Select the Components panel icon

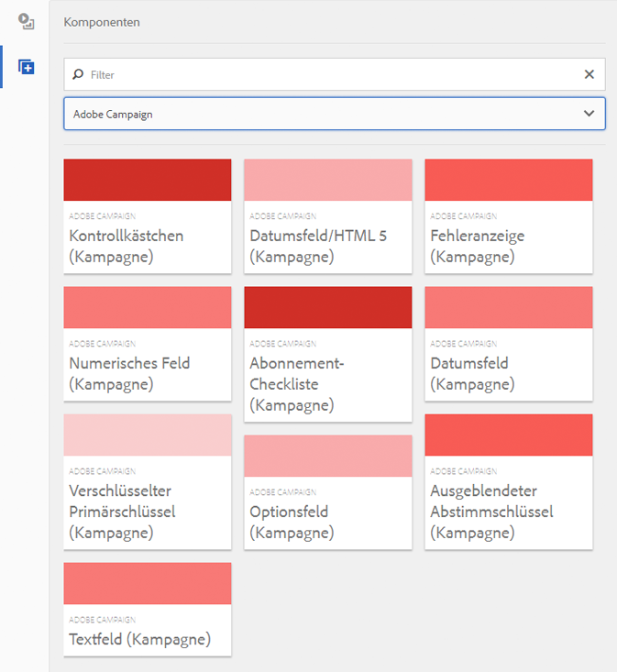(x=27, y=67)
